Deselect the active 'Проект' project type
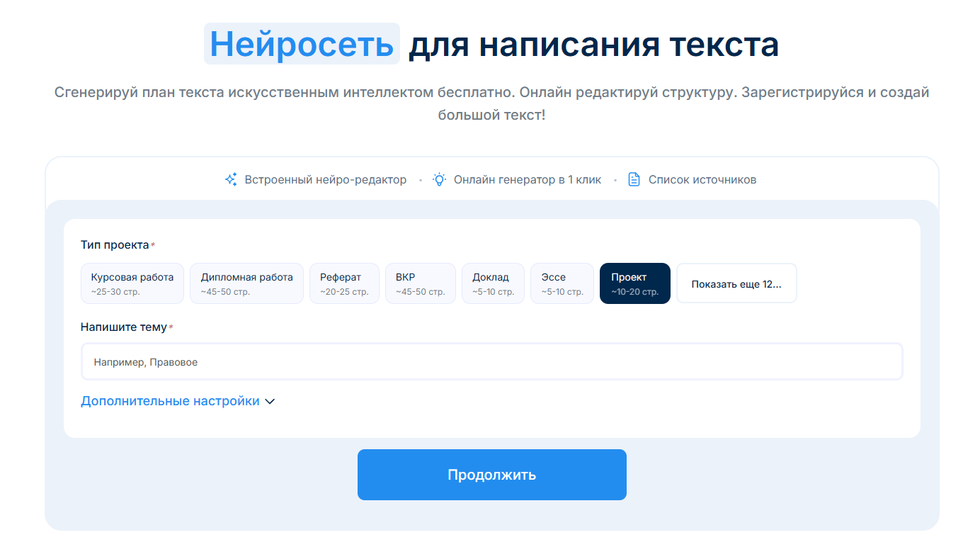Image resolution: width=980 pixels, height=547 pixels. click(x=634, y=283)
